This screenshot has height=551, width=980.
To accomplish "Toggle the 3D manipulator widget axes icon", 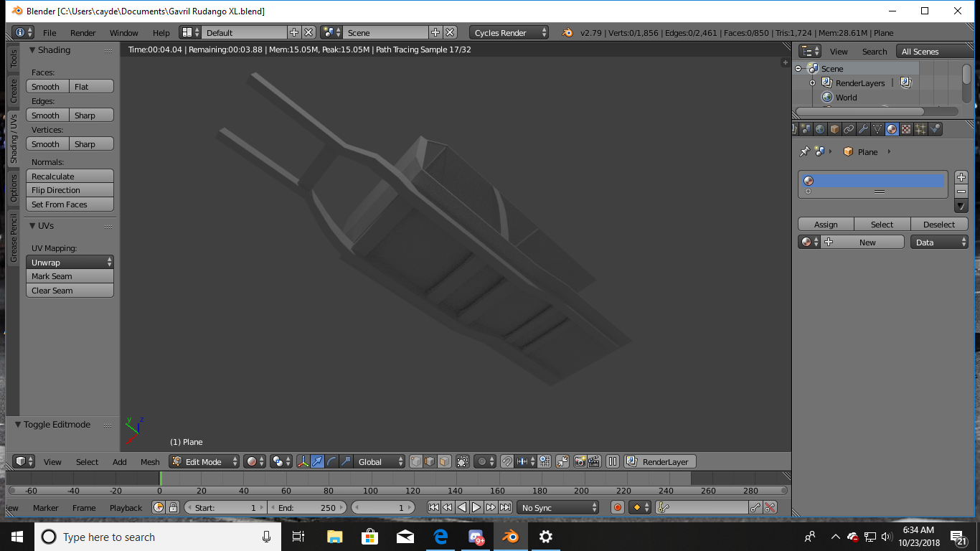I will coord(303,461).
